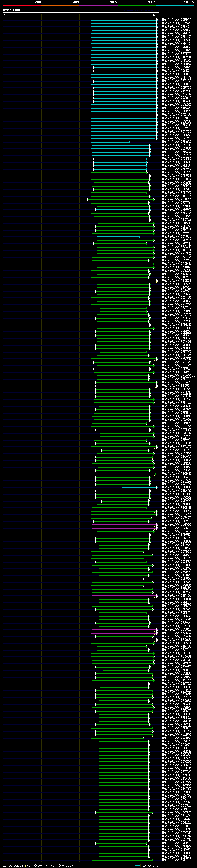Open hit UniRef100_Q7XAC6
Screen dimensions: 197x868
(x=176, y=30)
